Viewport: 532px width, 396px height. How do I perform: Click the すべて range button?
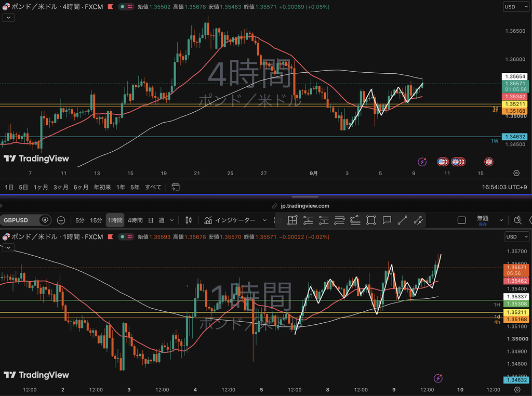(x=153, y=187)
